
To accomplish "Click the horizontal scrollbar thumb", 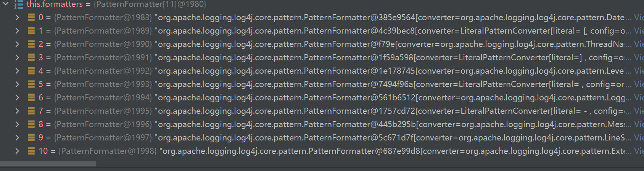I will [x=48, y=164].
